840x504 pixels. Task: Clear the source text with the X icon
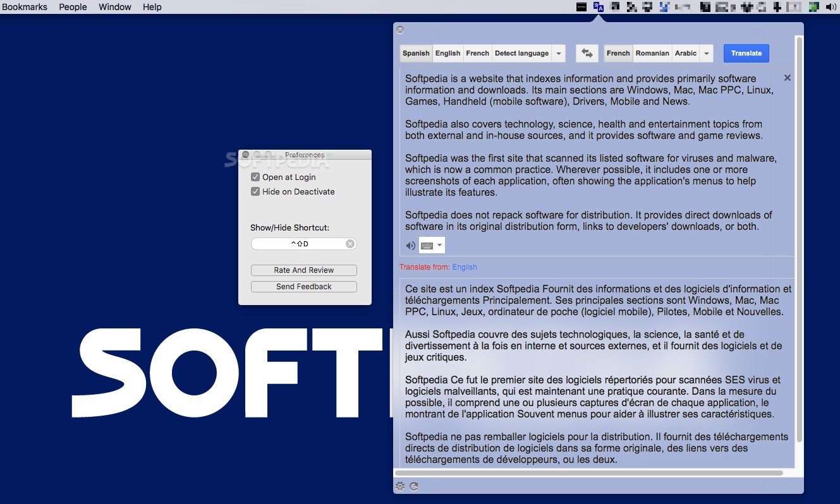click(788, 78)
